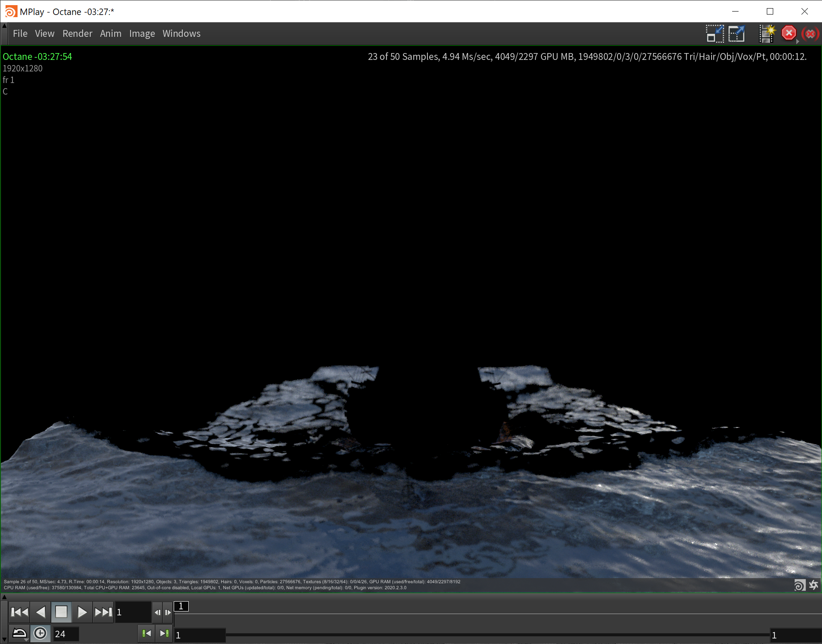This screenshot has height=644, width=822.
Task: Toggle the square stop playback button
Action: point(61,612)
